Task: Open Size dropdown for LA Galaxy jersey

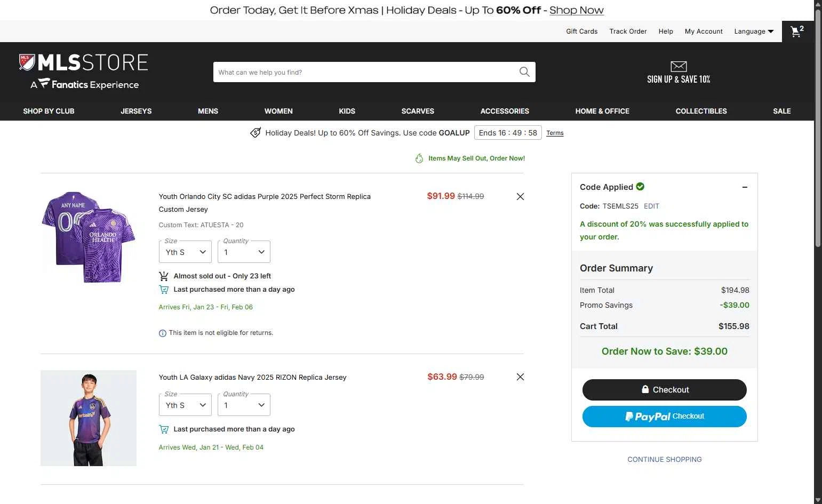Action: 185,405
